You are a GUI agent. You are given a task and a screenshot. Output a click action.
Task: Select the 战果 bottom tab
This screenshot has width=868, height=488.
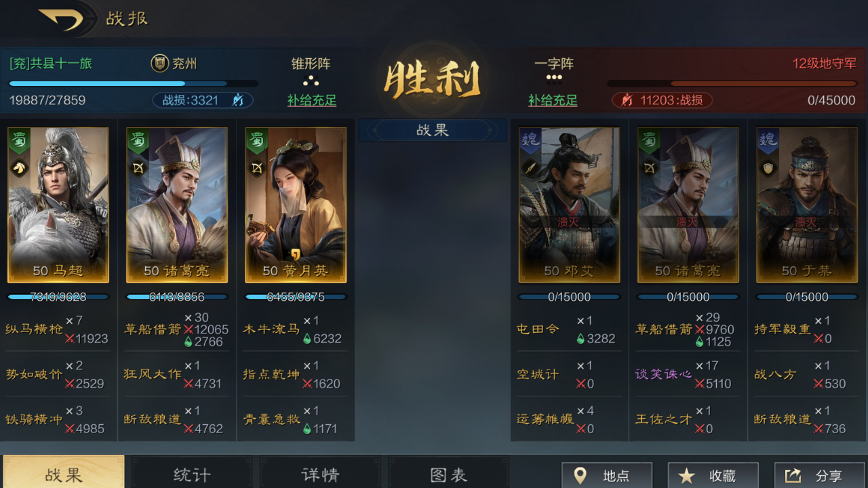(x=64, y=473)
